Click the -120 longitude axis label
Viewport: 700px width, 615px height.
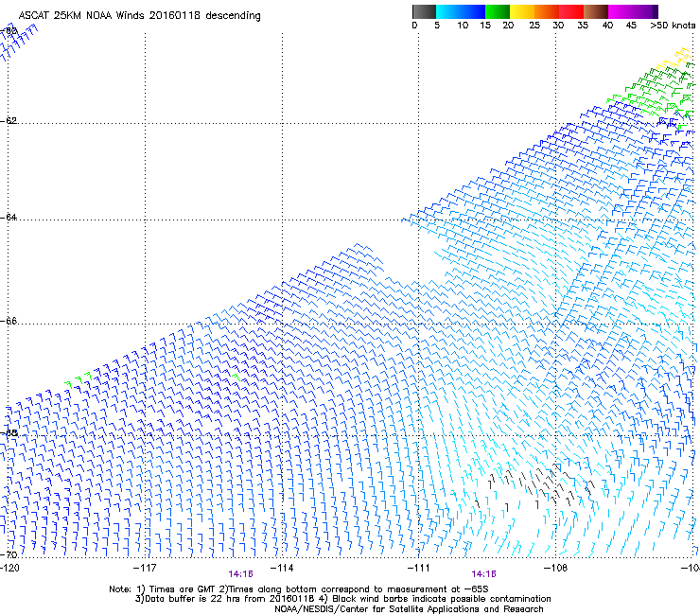click(x=9, y=568)
